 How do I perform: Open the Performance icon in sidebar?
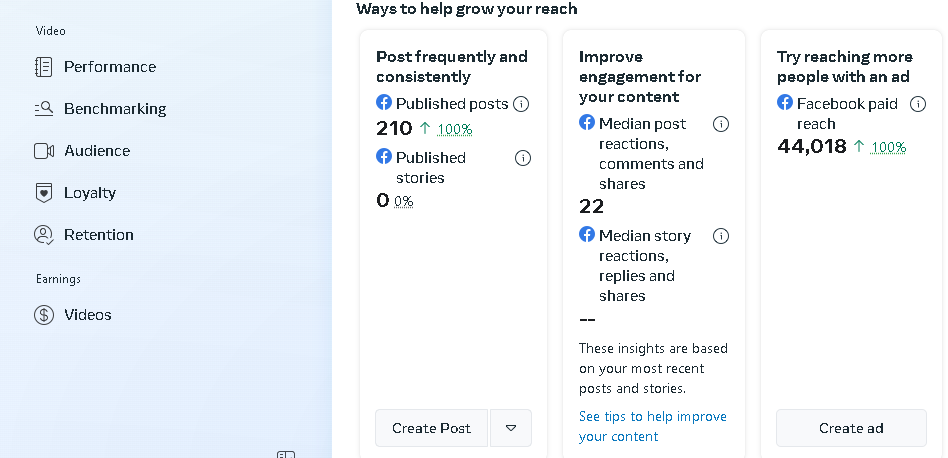click(44, 66)
